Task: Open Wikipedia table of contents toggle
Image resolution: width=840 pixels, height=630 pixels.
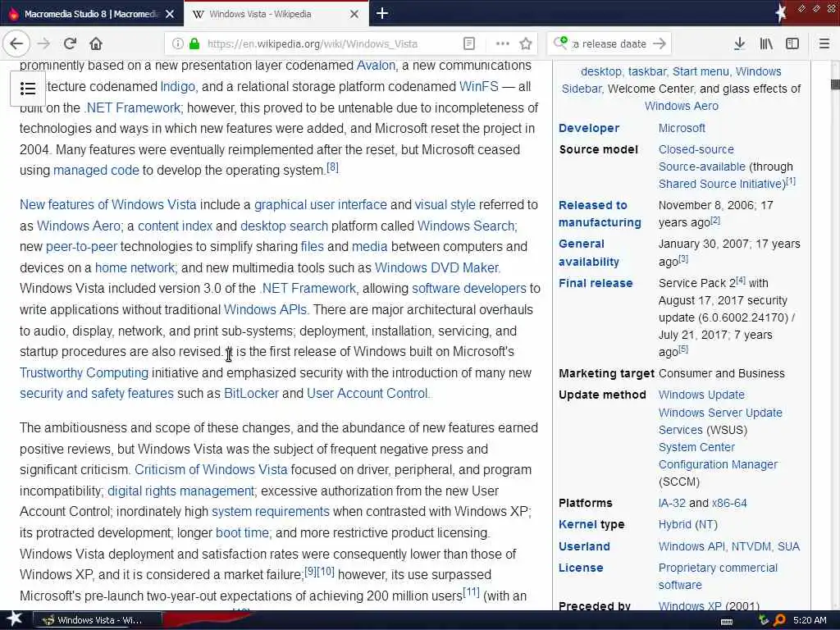Action: [x=28, y=89]
